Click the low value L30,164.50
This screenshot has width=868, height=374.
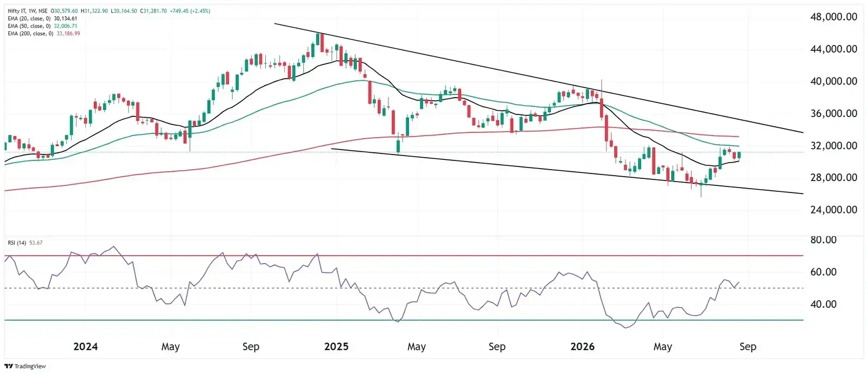click(x=124, y=11)
